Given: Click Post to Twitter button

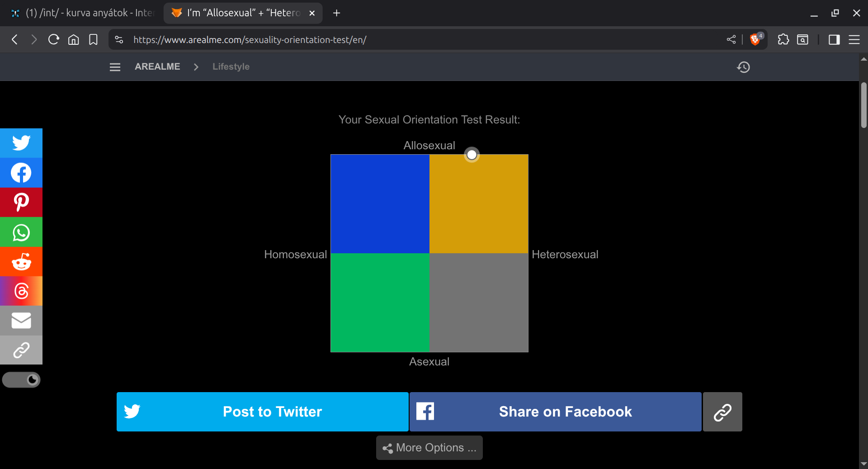Looking at the screenshot, I should coord(262,412).
